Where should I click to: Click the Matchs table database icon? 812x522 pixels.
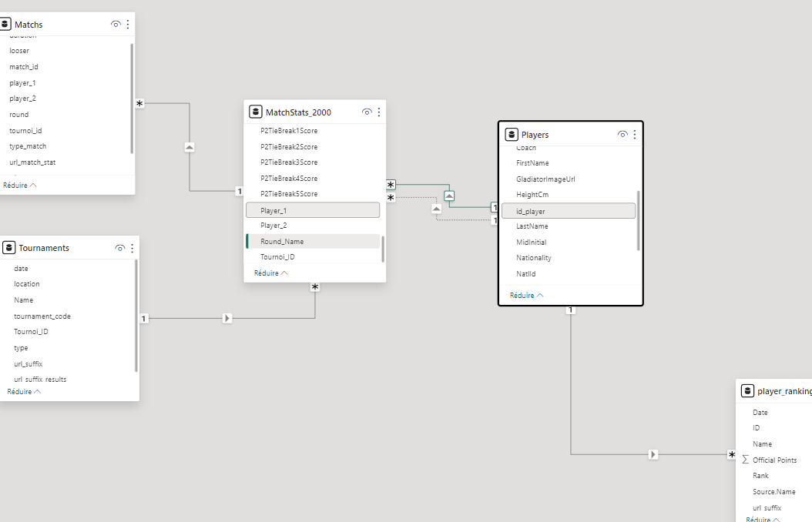click(x=5, y=24)
